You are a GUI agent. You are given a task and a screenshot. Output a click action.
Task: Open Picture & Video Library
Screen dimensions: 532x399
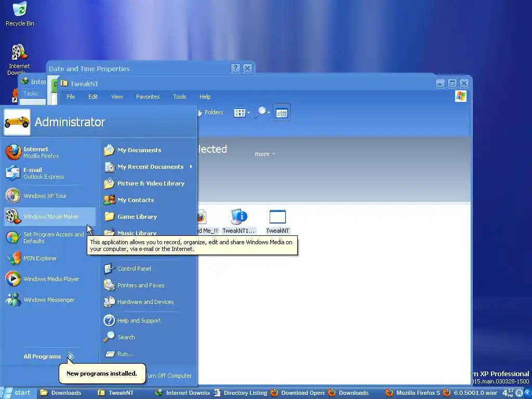pyautogui.click(x=148, y=183)
